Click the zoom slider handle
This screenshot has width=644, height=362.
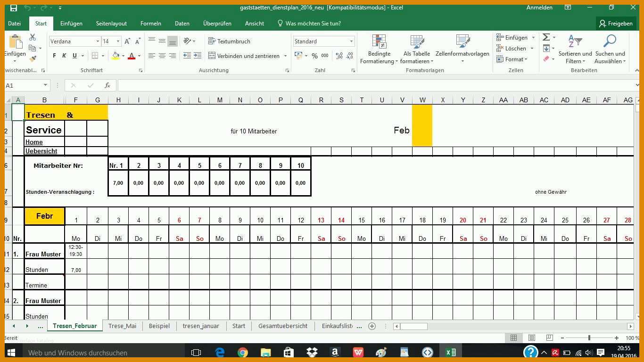coord(589,338)
